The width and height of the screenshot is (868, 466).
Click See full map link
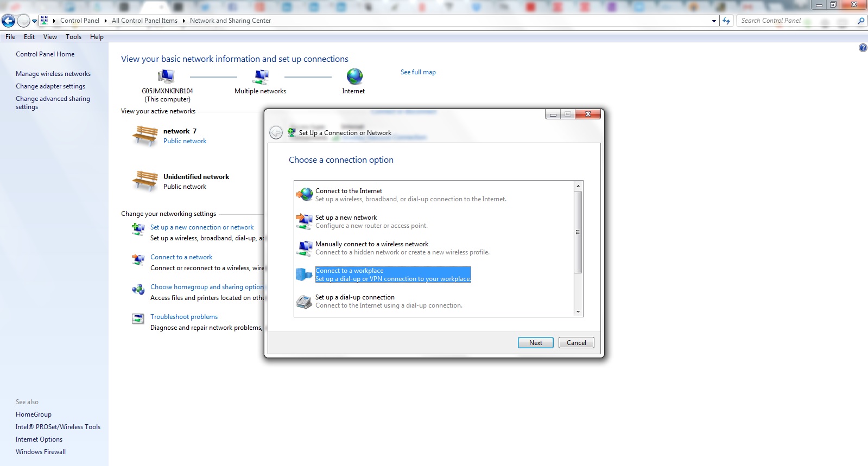coord(418,72)
